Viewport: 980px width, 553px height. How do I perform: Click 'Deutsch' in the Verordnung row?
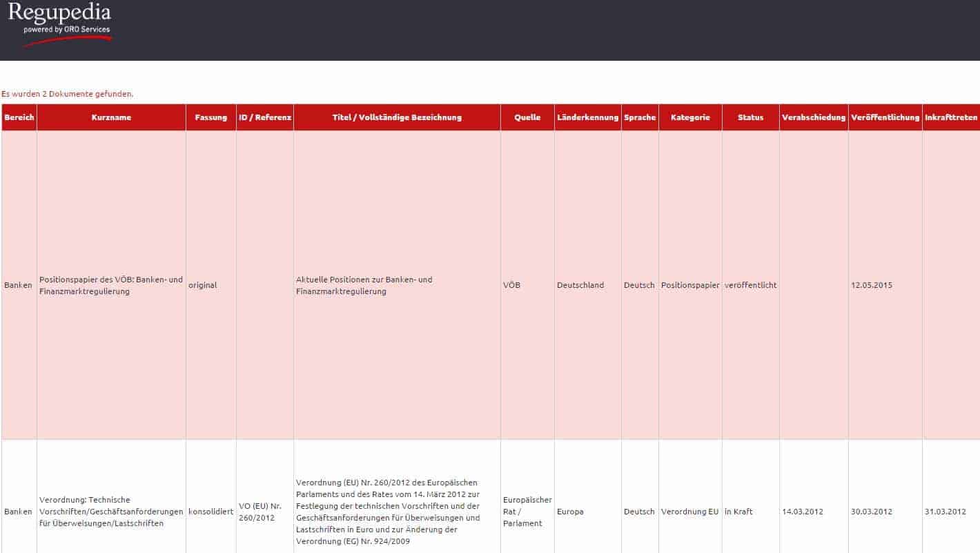coord(639,512)
